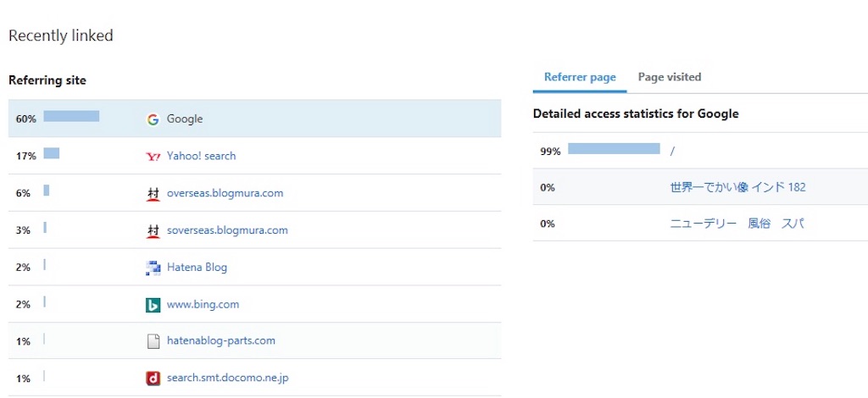Click the Detailed access statistics for Google heading
Screen dimensions: 868x398
point(636,113)
